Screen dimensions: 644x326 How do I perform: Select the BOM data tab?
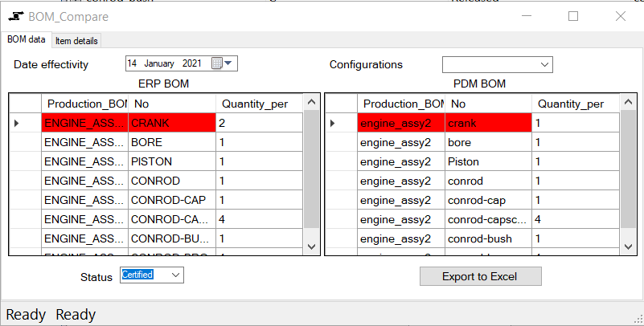27,40
